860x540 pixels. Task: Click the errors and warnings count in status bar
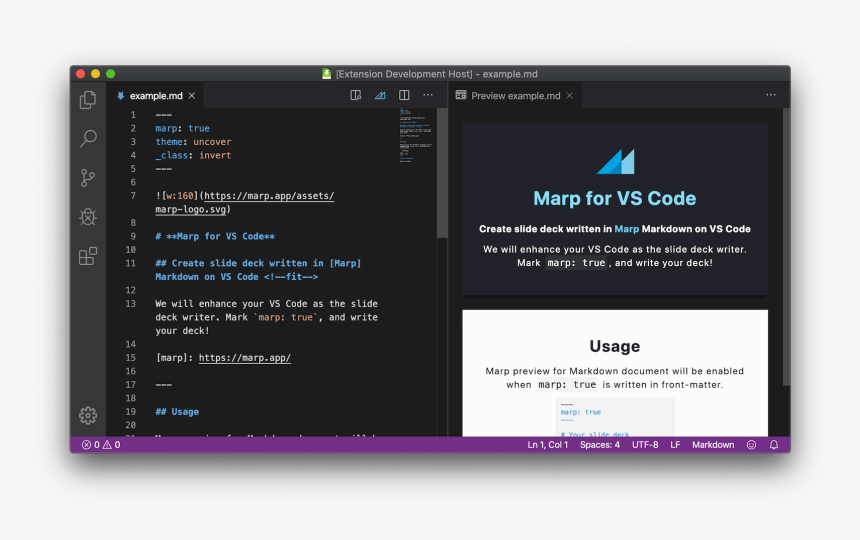point(100,445)
